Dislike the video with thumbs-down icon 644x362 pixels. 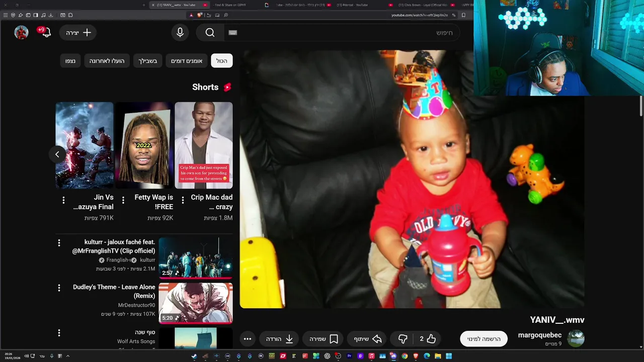403,339
